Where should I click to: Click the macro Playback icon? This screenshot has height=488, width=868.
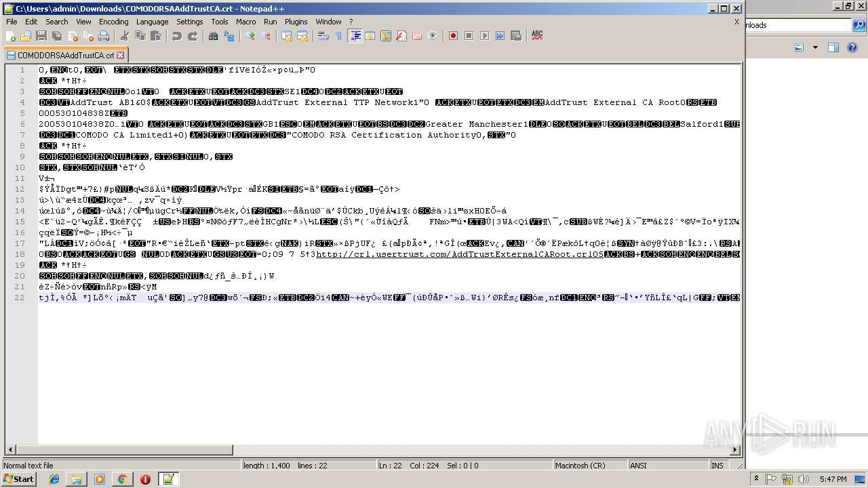click(485, 36)
